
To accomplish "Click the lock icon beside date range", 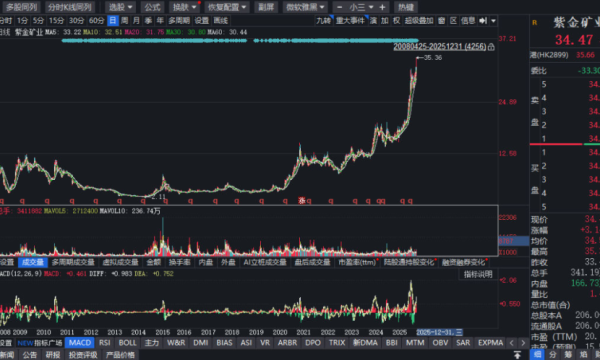I will click(491, 47).
